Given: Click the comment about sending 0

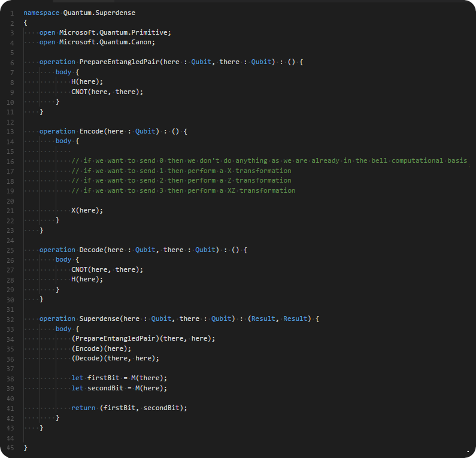Looking at the screenshot, I should click(x=269, y=160).
